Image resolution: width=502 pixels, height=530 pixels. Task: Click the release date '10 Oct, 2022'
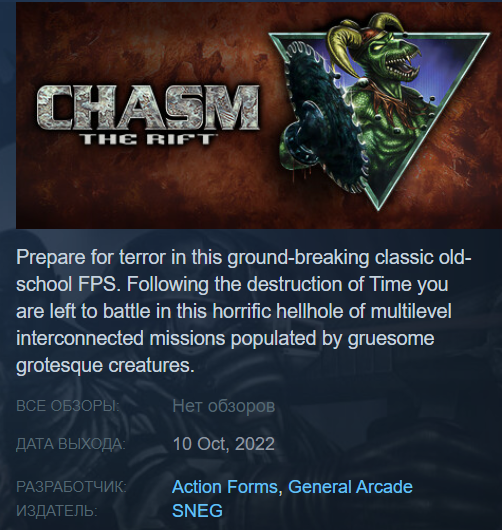coord(224,443)
